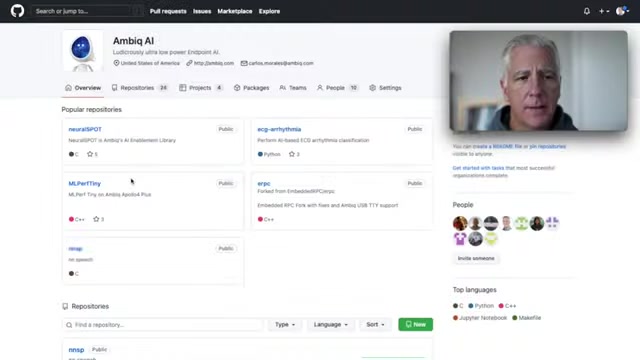Click the carlos.morales@ambiq.com email link

(281, 63)
